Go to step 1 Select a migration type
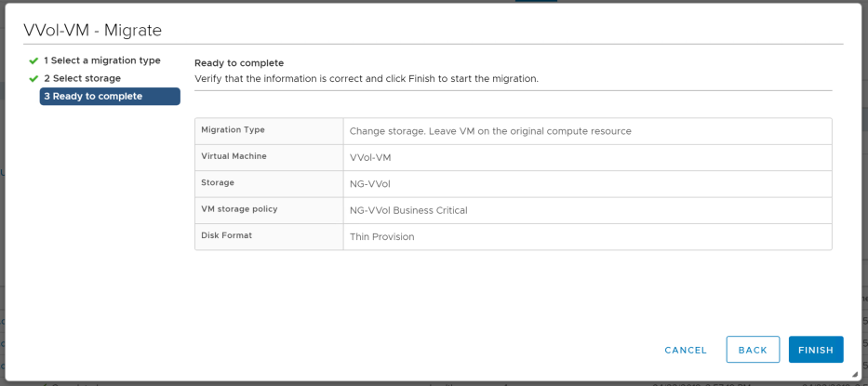The width and height of the screenshot is (868, 386). pyautogui.click(x=101, y=60)
